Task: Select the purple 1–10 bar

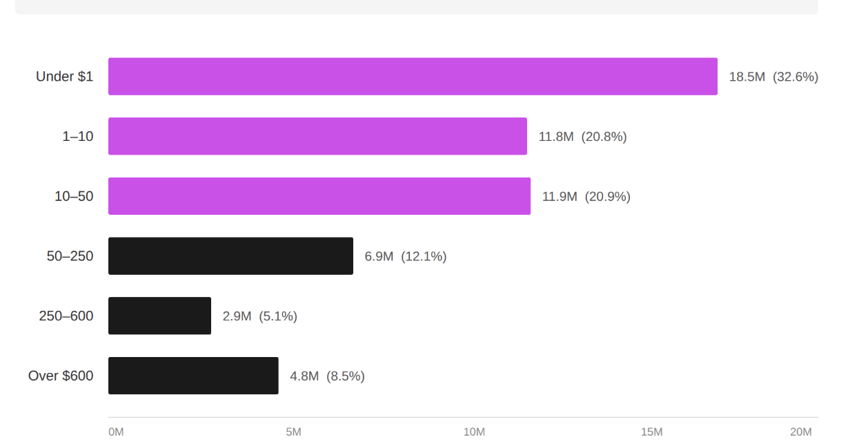Action: point(317,137)
